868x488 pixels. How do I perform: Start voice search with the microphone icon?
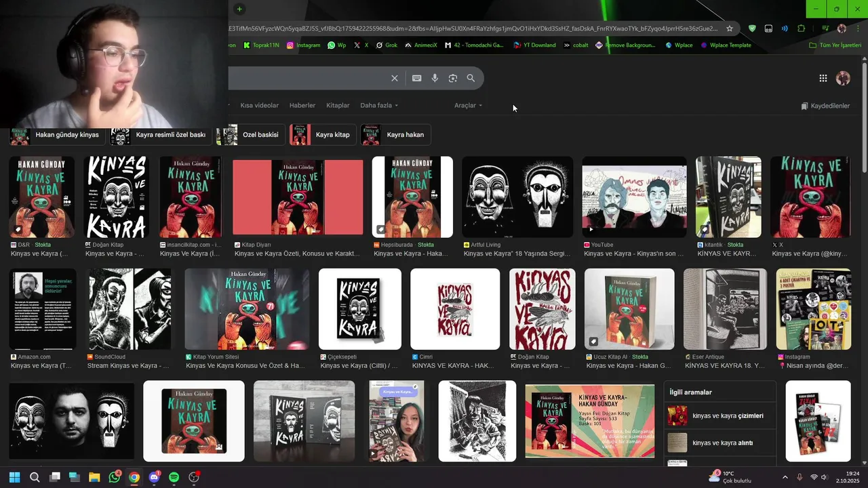[435, 78]
